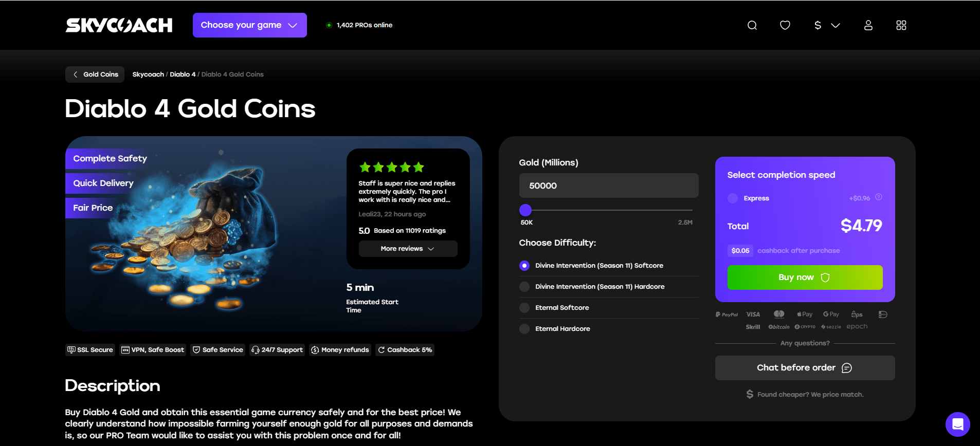Screen dimensions: 980x446
Task: Click the Skycoach logo
Action: click(119, 25)
